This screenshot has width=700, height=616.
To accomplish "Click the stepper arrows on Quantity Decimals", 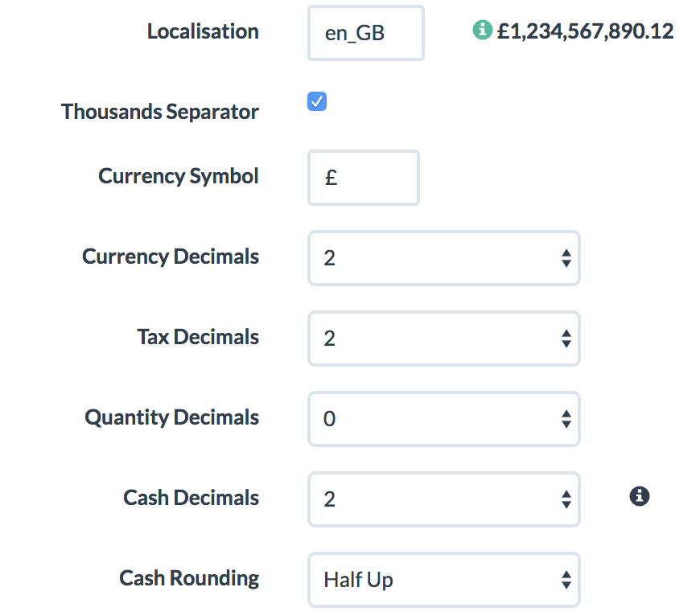I will (x=566, y=419).
